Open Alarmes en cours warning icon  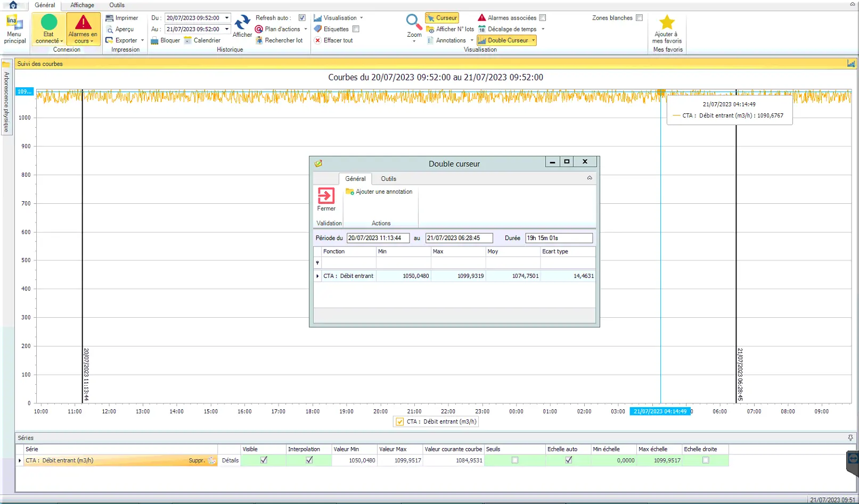[x=83, y=22]
